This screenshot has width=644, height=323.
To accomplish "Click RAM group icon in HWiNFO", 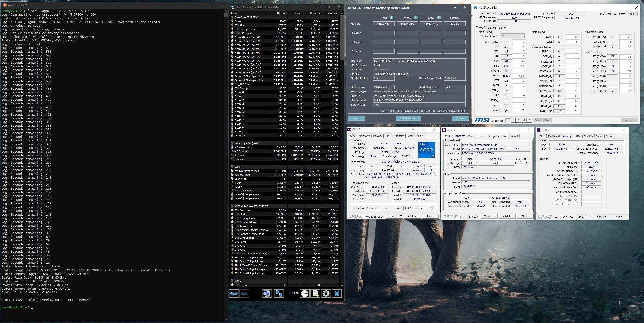I will 232,167.
